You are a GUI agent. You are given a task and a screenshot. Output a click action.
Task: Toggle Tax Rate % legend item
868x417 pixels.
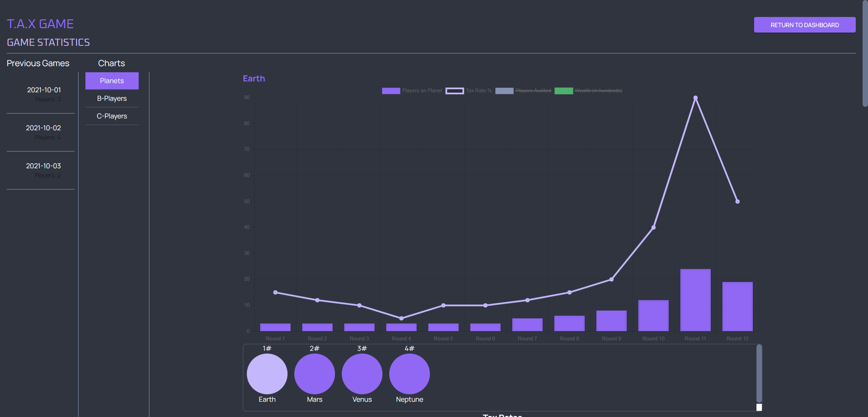tap(469, 91)
